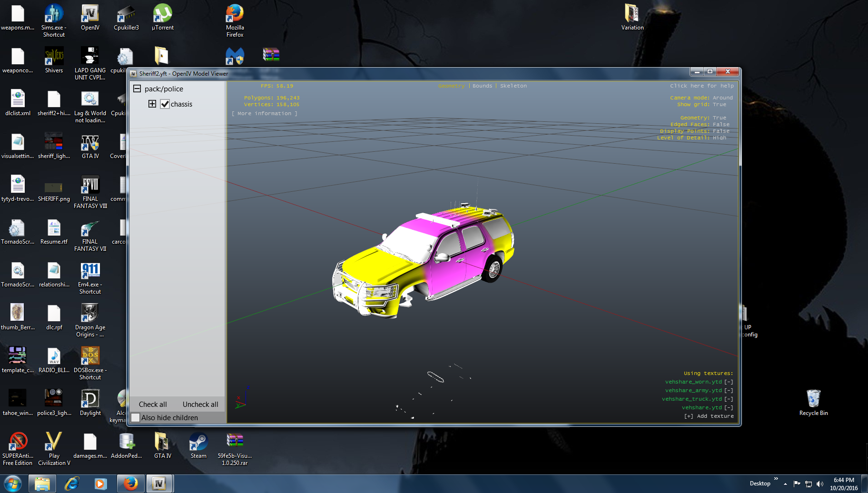This screenshot has width=868, height=493.
Task: Open the Variation folder icon
Action: pyautogui.click(x=632, y=17)
